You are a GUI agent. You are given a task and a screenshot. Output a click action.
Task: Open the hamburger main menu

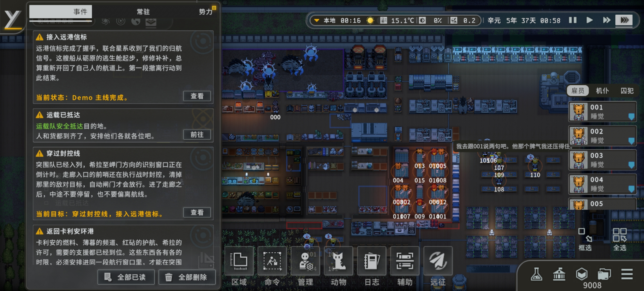pyautogui.click(x=627, y=274)
